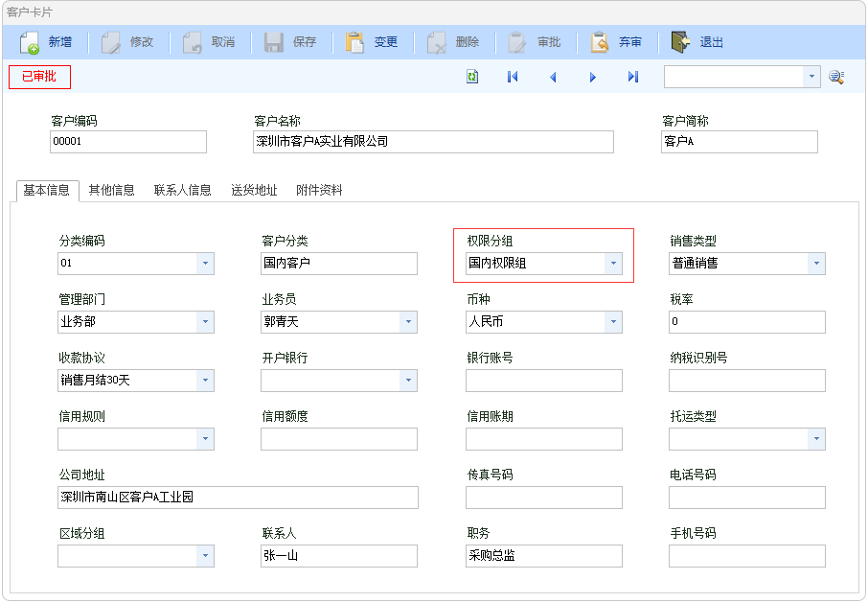The height and width of the screenshot is (603, 868).
Task: Click the 客户名称 input field
Action: click(x=433, y=142)
